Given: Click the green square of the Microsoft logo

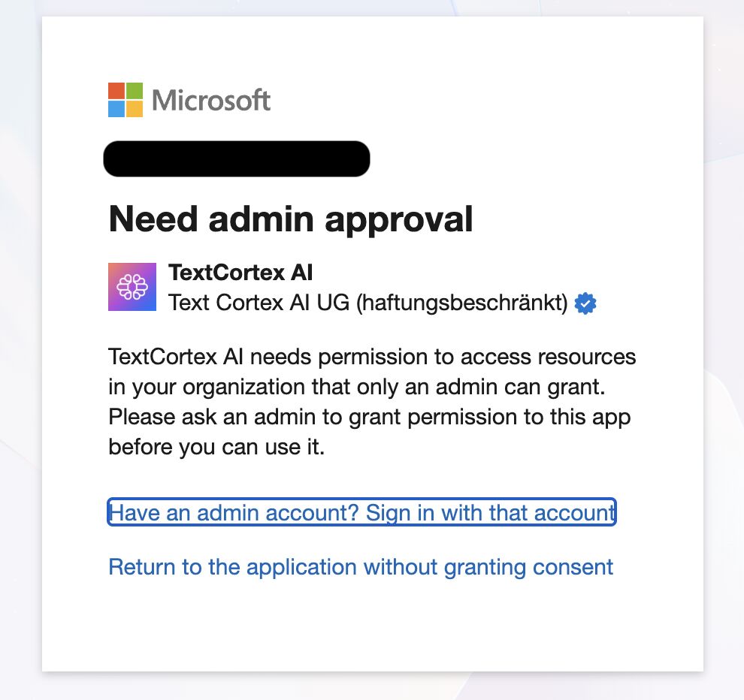Looking at the screenshot, I should pos(134,91).
